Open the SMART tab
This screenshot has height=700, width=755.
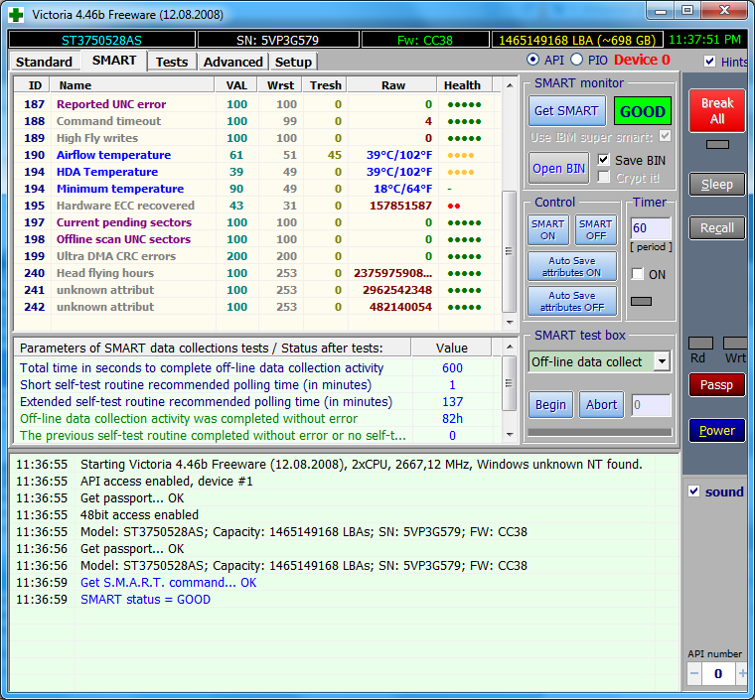pyautogui.click(x=113, y=61)
